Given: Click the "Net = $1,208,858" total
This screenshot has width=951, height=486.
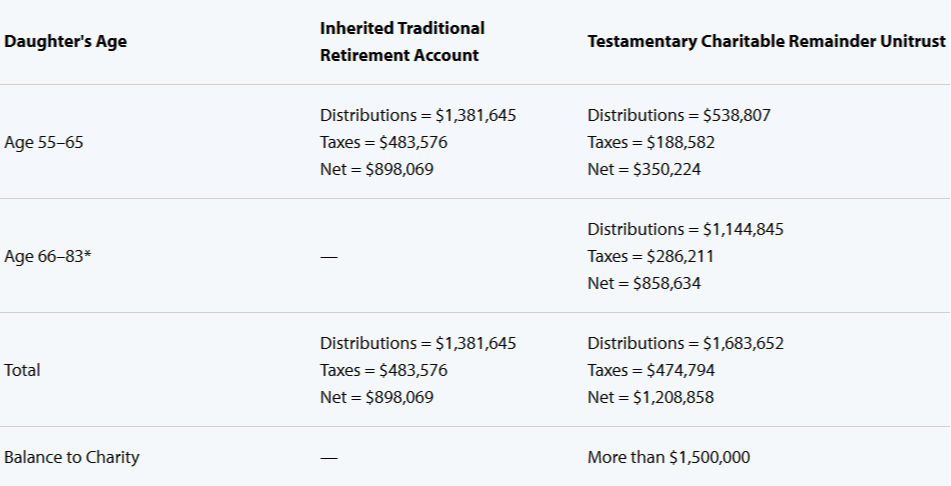Looking at the screenshot, I should point(651,397).
